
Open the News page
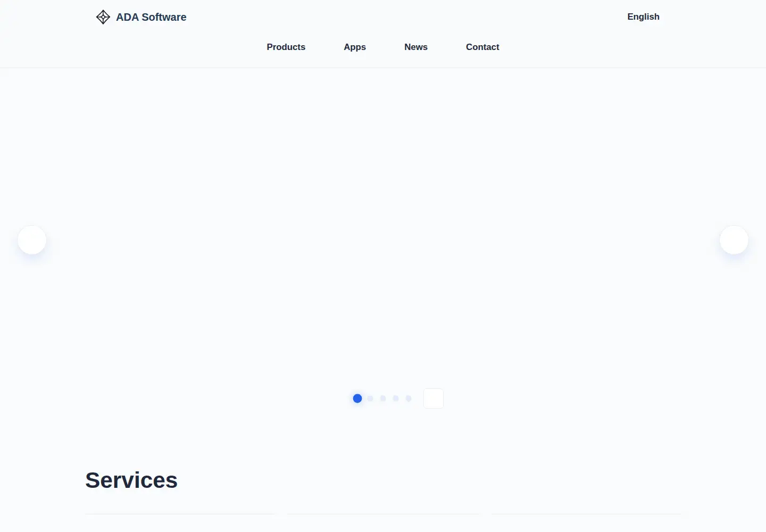pos(416,47)
